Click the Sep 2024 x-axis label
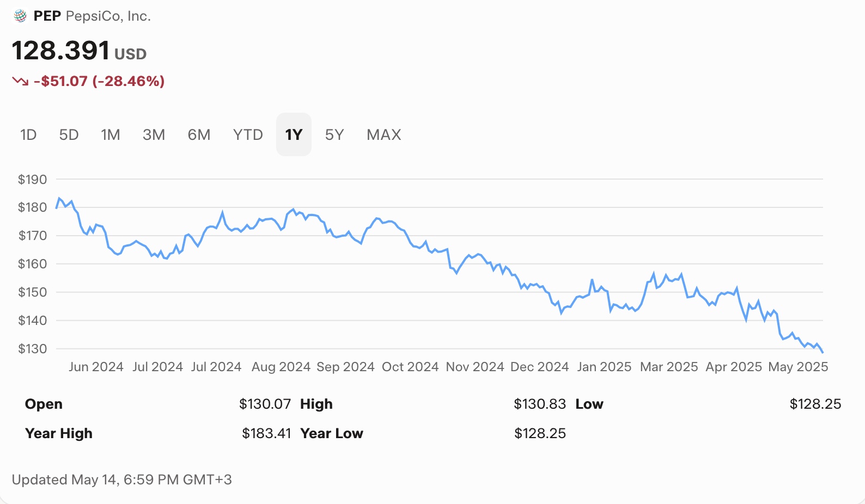 point(345,367)
